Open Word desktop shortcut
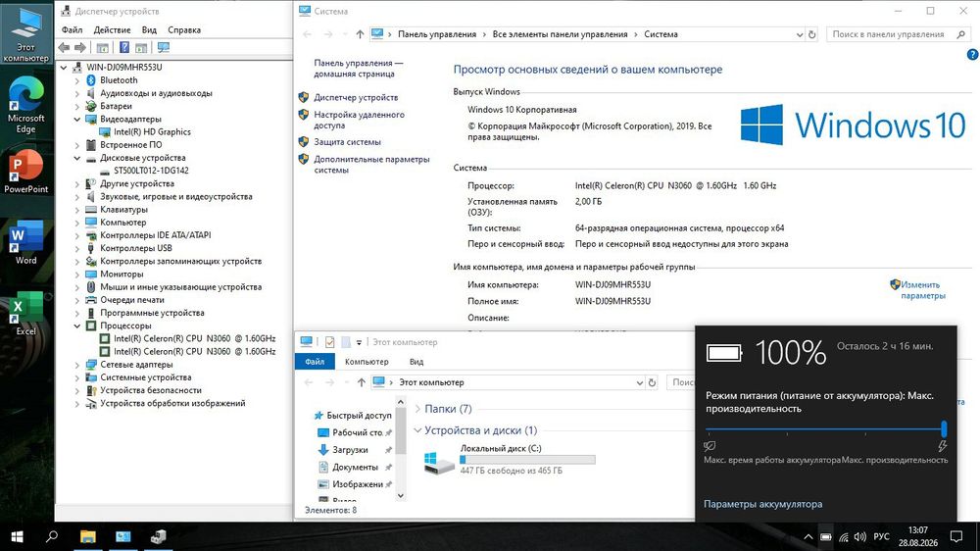The image size is (980, 551). tap(25, 242)
